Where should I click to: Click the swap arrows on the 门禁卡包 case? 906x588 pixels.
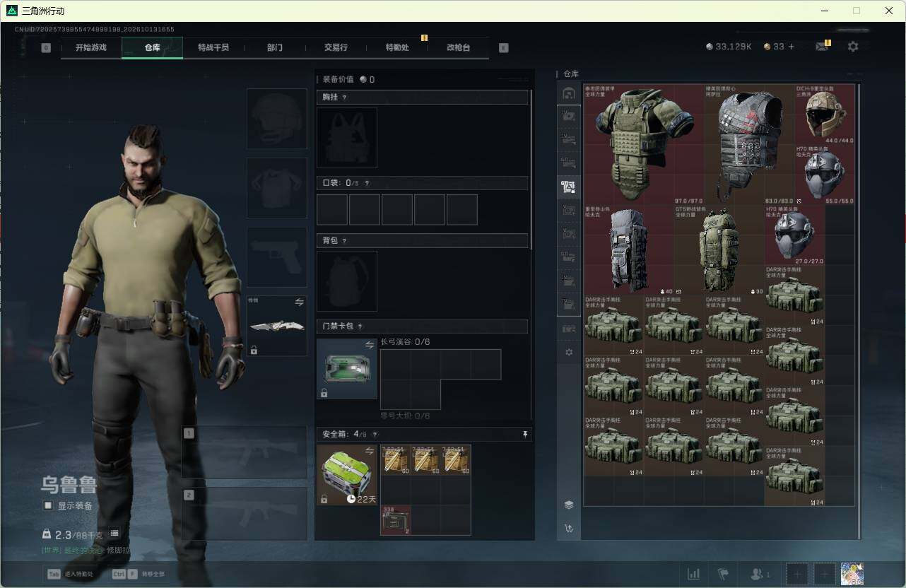coord(369,345)
